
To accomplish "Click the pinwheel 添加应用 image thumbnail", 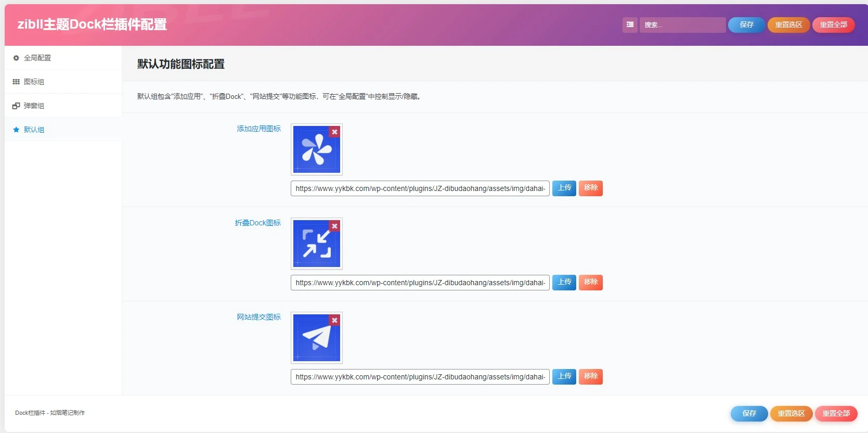I will pyautogui.click(x=316, y=149).
